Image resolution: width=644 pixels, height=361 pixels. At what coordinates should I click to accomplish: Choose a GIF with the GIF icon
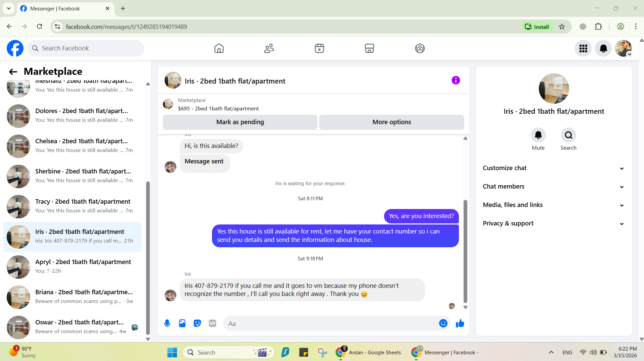point(212,323)
